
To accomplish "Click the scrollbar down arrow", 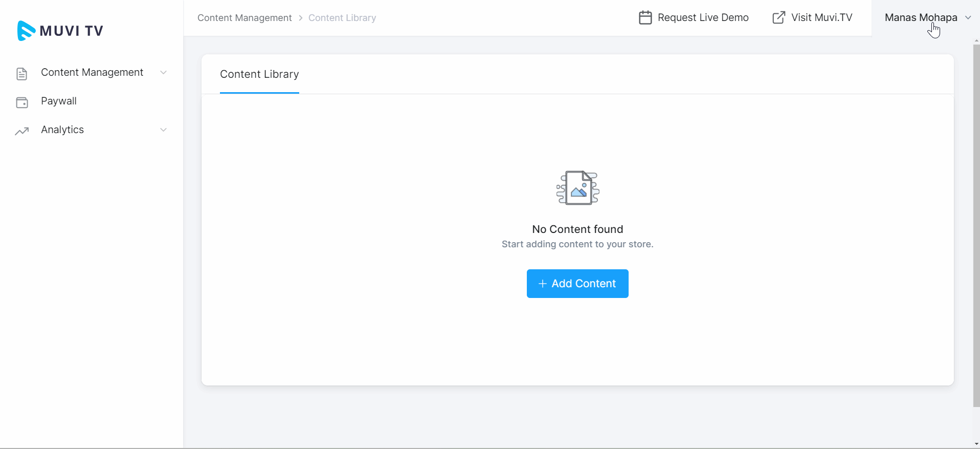I will [976, 444].
